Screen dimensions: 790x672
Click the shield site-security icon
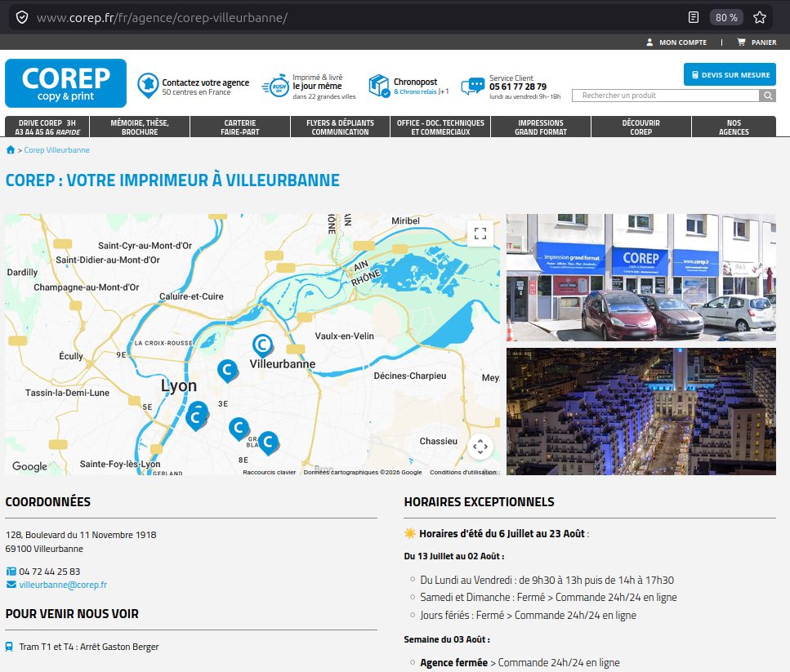(22, 18)
